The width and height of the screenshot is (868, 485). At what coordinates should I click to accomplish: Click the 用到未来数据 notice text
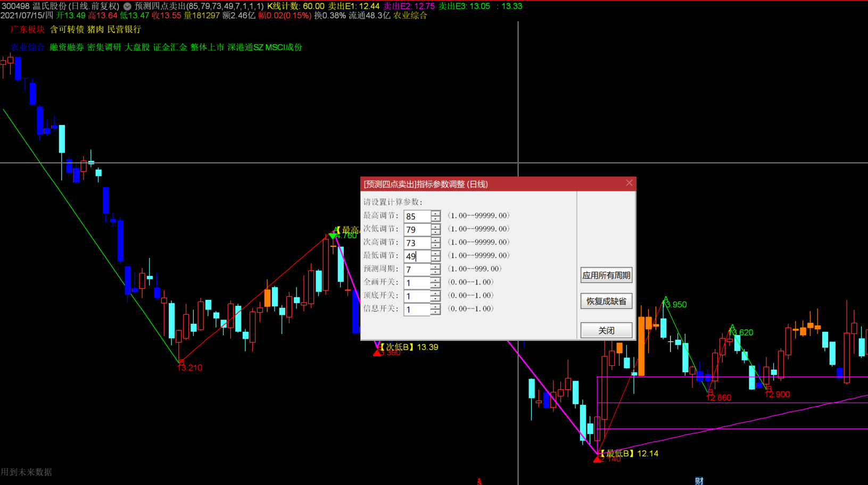(x=27, y=472)
